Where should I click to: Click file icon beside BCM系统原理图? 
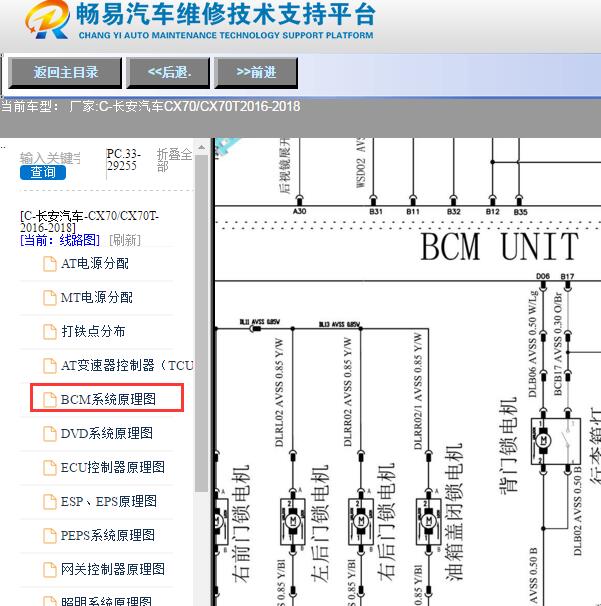pos(50,400)
